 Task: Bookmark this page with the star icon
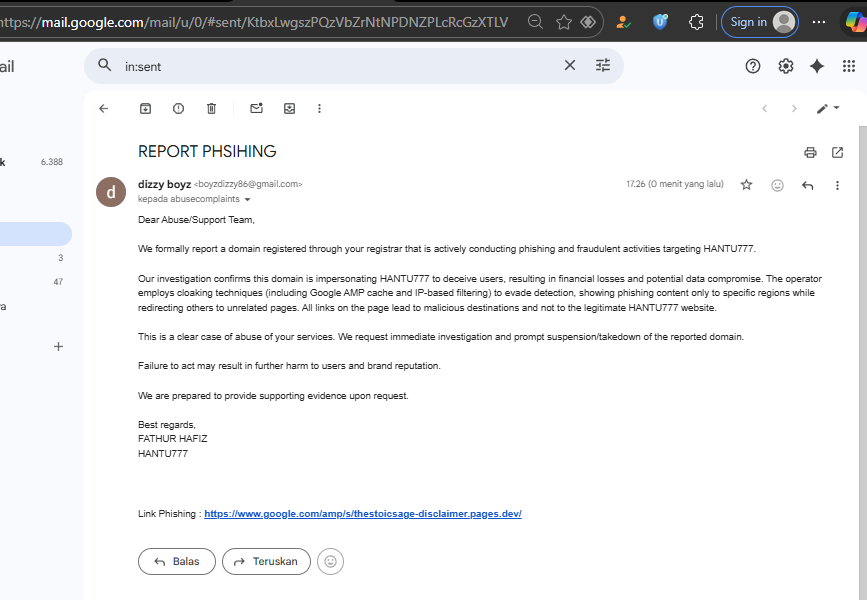click(x=563, y=22)
